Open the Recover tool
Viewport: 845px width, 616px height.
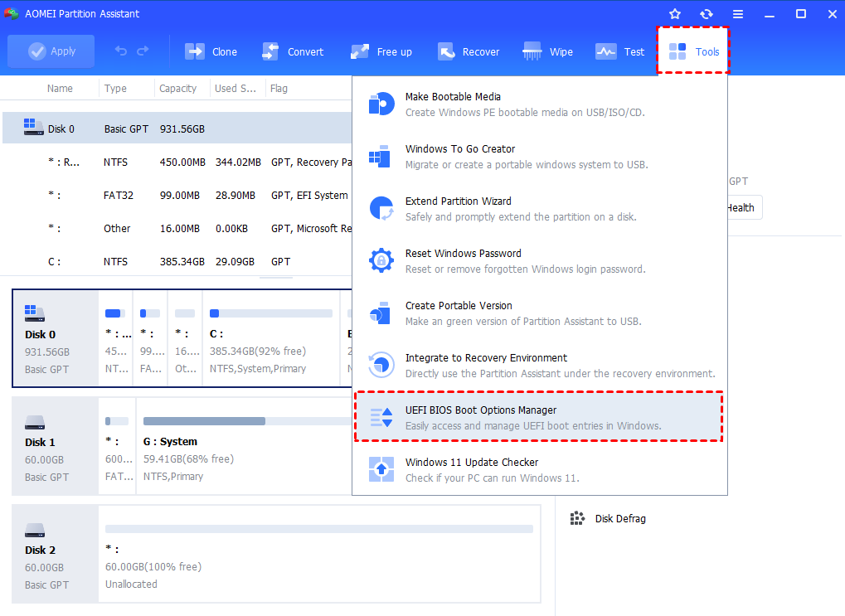(468, 51)
